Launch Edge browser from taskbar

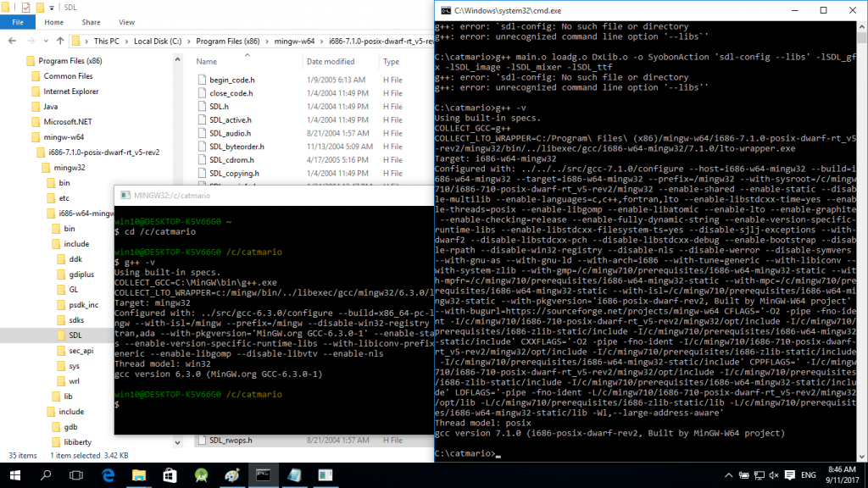pos(108,475)
